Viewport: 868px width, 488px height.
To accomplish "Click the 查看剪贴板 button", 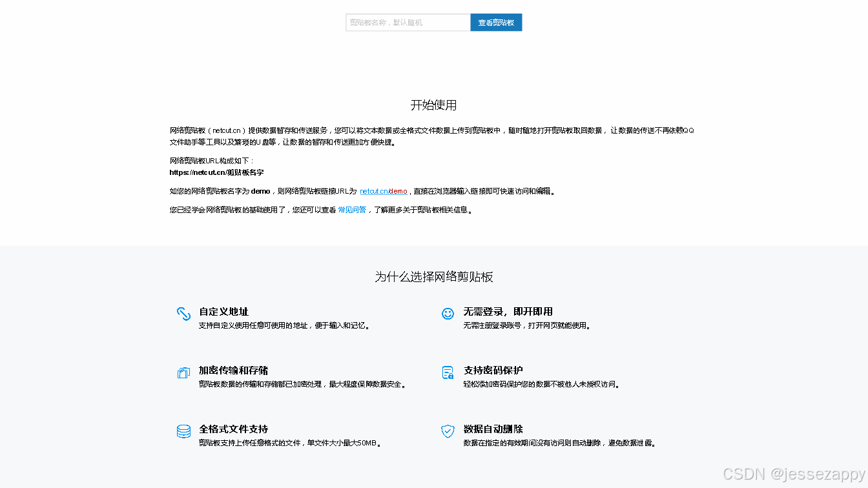I will pos(496,23).
